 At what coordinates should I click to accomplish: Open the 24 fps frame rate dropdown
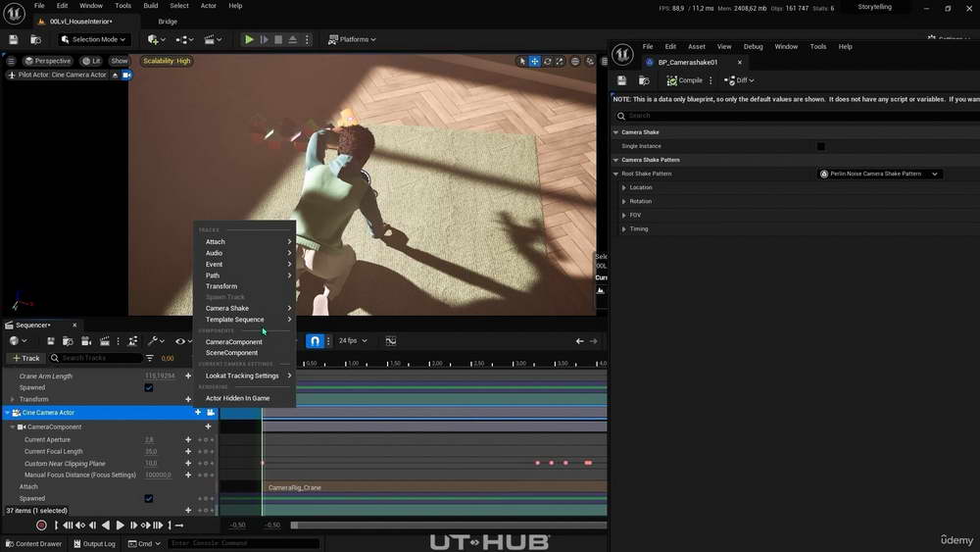point(353,340)
